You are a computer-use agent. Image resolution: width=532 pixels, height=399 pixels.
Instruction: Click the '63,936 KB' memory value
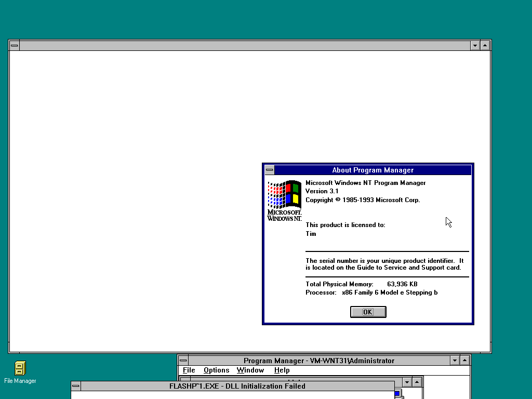(x=402, y=284)
